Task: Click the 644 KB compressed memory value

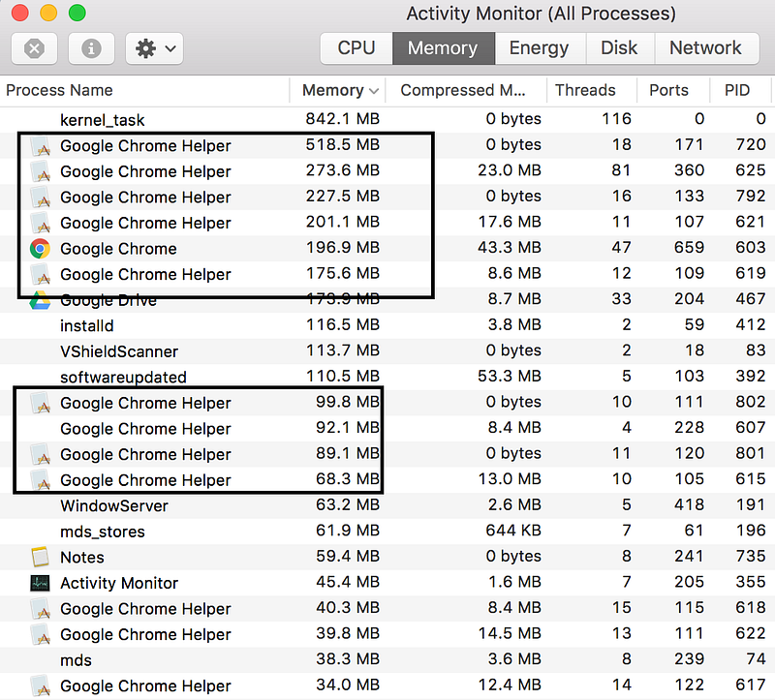Action: click(x=513, y=530)
